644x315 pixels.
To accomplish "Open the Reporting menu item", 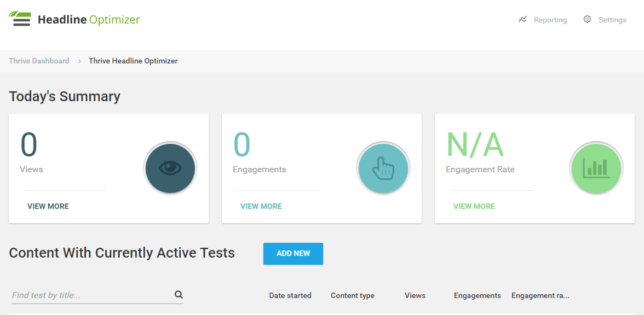I will click(x=550, y=20).
